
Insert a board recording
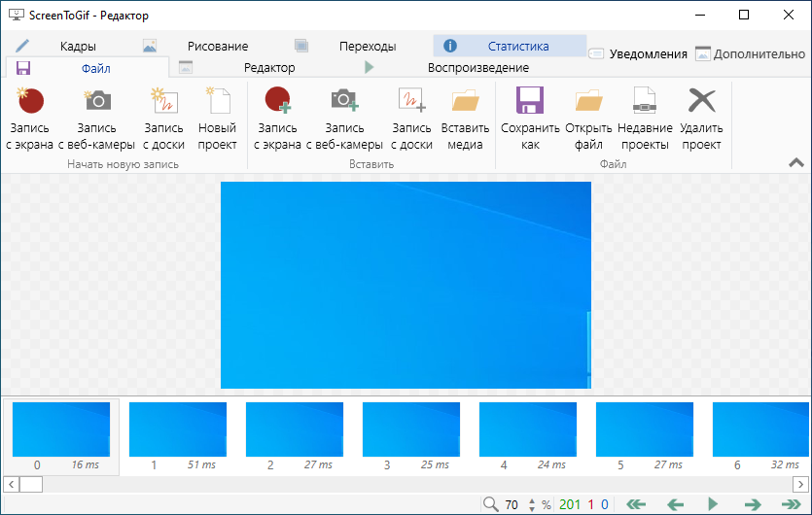tap(411, 120)
